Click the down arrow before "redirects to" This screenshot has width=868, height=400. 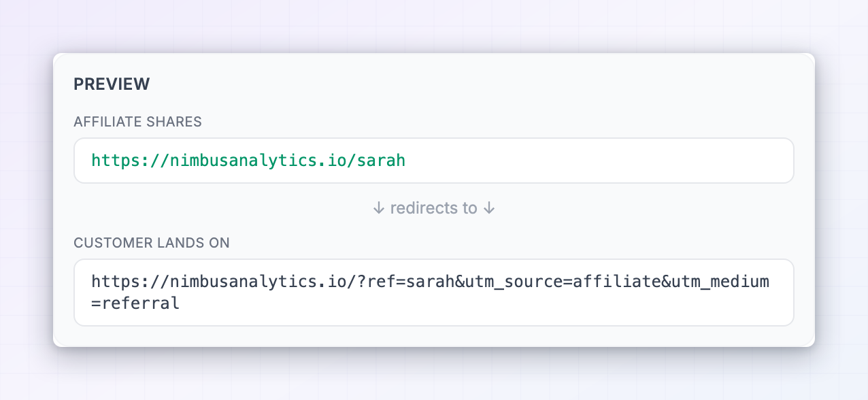click(379, 208)
